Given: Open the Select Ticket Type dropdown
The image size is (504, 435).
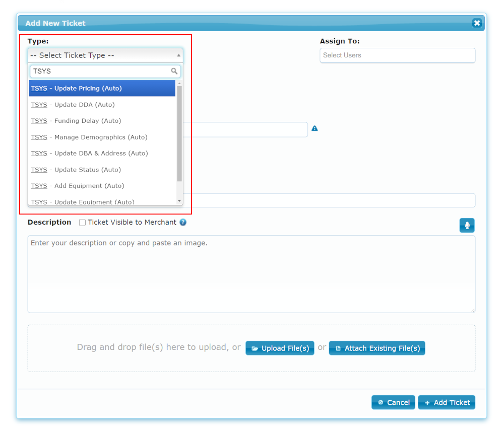Looking at the screenshot, I should (105, 55).
